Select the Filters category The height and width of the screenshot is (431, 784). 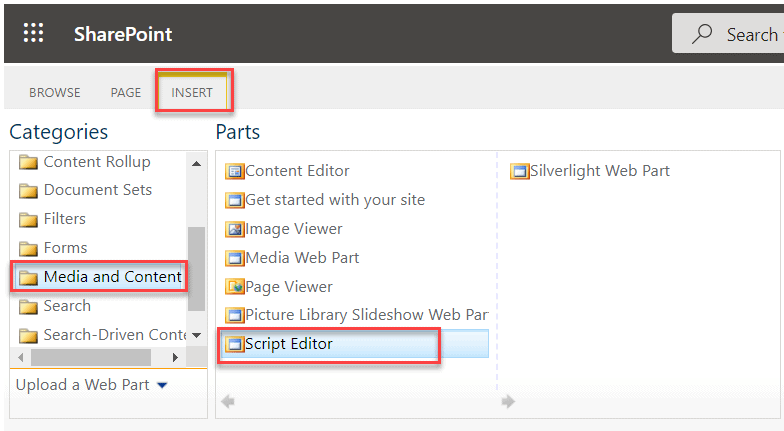[x=64, y=219]
